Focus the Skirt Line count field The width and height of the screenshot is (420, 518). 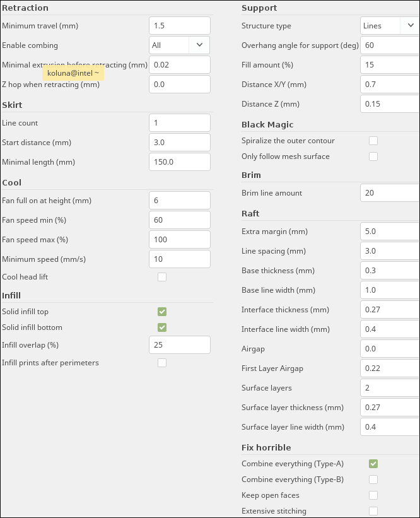tap(180, 123)
